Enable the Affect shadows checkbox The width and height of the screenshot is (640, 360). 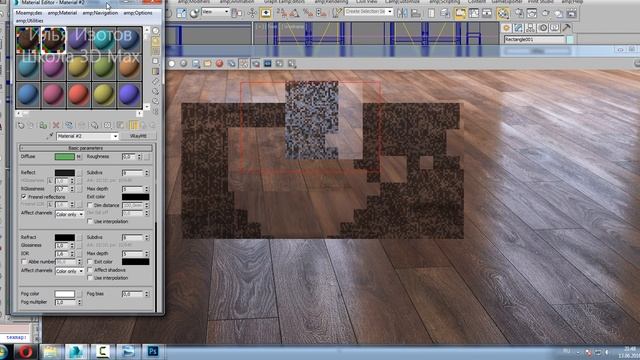[90, 270]
